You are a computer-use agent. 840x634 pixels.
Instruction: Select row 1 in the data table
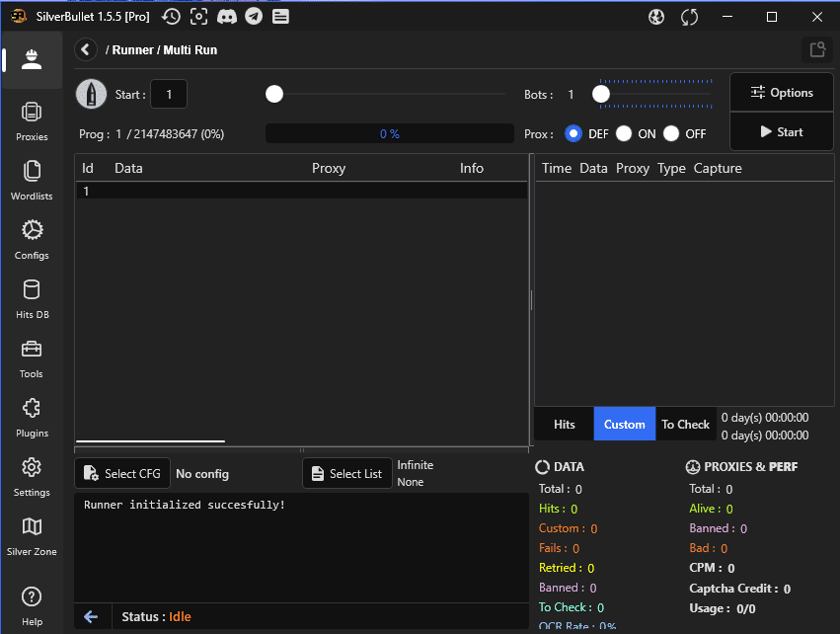tap(302, 192)
